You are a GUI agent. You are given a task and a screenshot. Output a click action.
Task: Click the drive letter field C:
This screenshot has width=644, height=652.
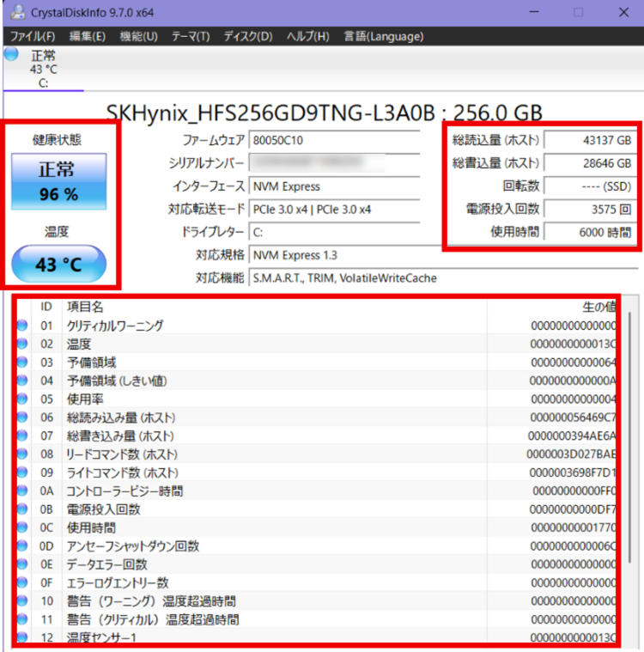tap(334, 232)
